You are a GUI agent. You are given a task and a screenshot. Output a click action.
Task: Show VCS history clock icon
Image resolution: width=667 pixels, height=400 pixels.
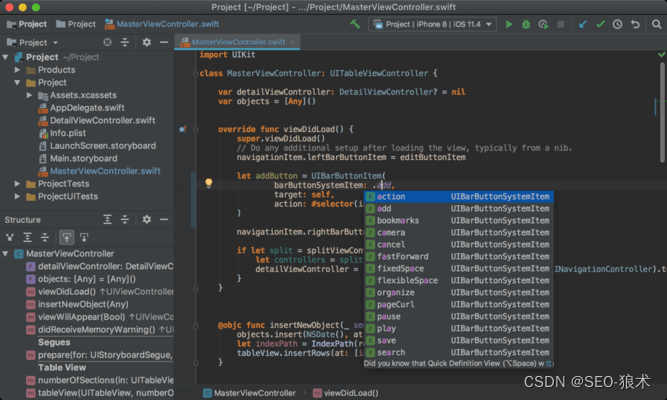(617, 24)
